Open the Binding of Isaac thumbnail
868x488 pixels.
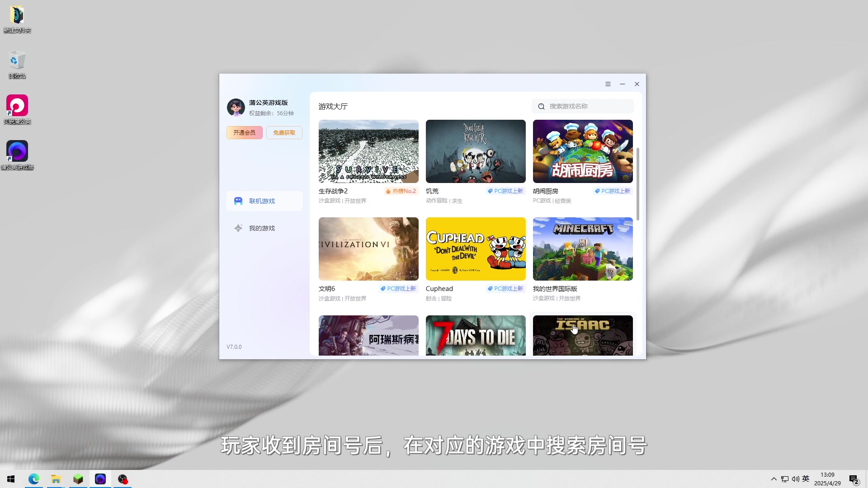(x=583, y=335)
